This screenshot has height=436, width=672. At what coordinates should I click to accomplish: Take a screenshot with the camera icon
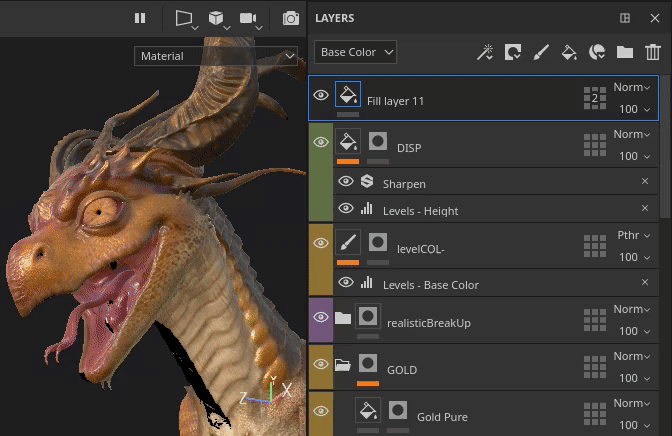point(290,18)
